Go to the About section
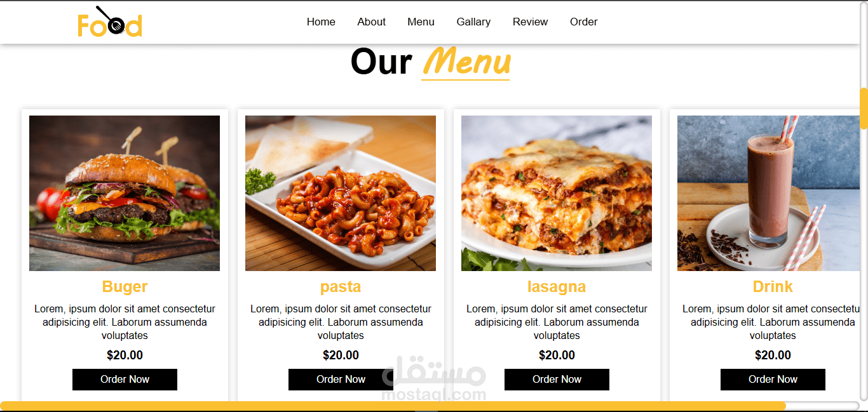This screenshot has height=412, width=868. click(371, 22)
